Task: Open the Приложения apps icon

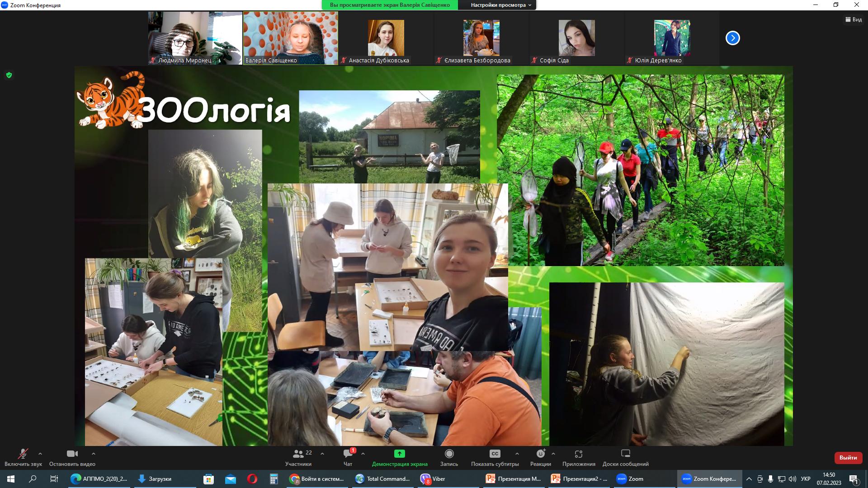Action: click(x=579, y=454)
